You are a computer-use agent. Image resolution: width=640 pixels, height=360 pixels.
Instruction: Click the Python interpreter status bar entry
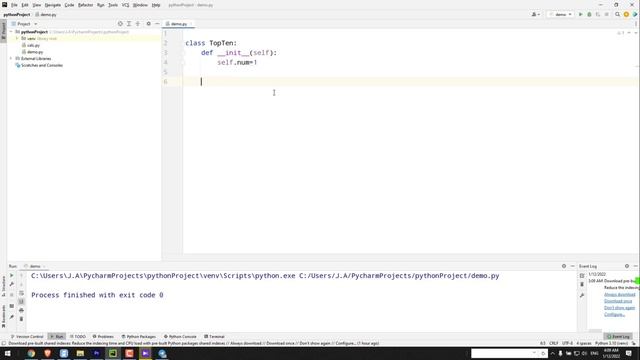pos(611,343)
